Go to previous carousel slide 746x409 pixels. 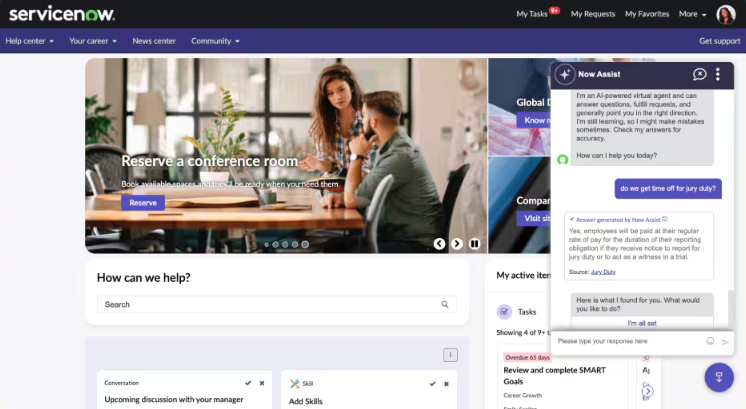click(439, 243)
